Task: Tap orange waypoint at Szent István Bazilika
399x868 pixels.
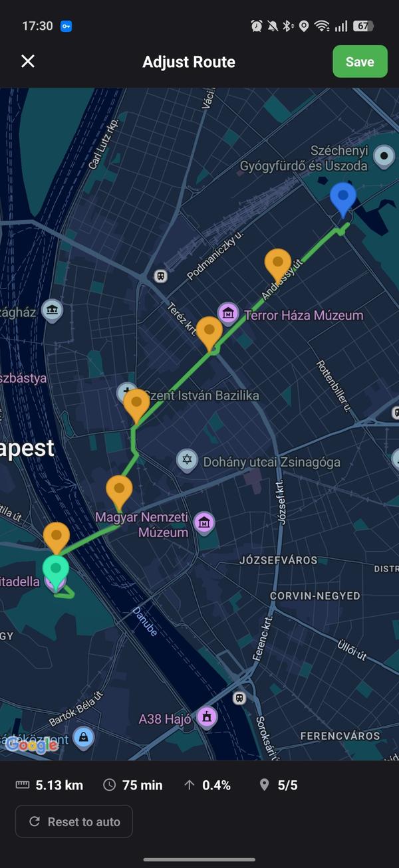Action: pos(136,405)
